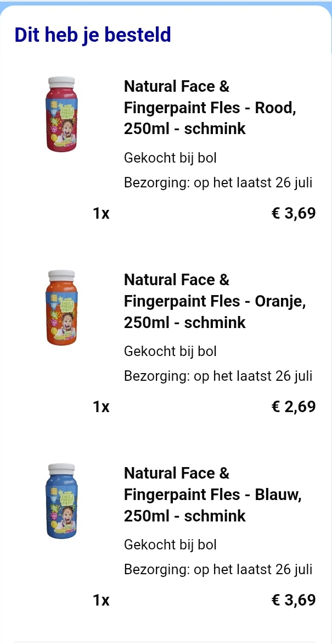
Task: Select the "Fingerpaint Fles - Rood" product title
Action: tap(210, 108)
